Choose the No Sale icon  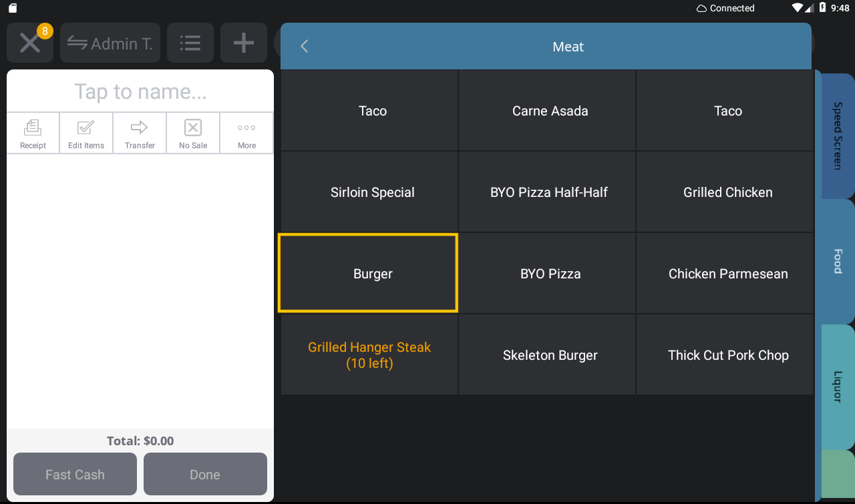(193, 128)
